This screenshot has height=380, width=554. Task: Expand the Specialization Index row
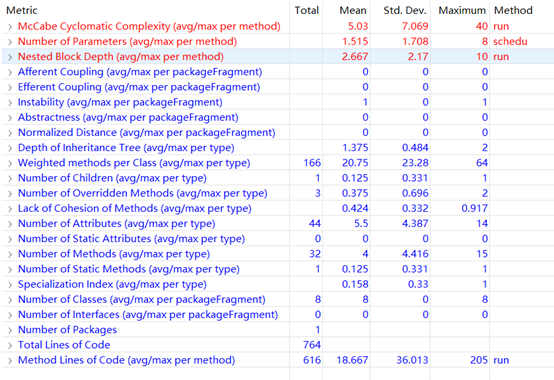point(10,285)
